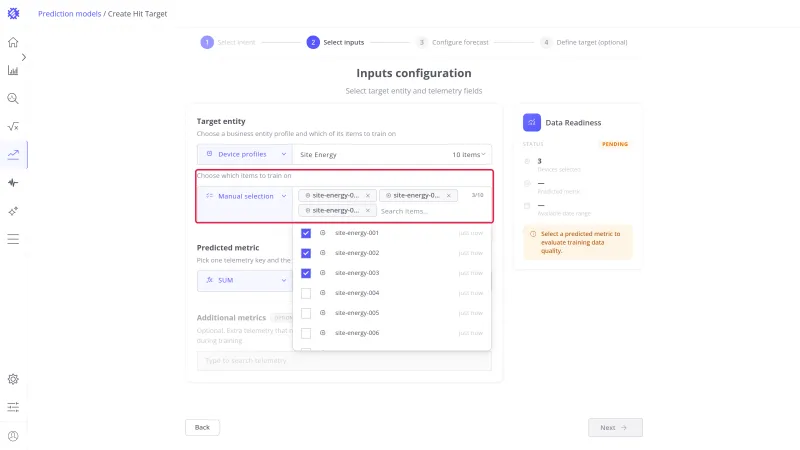Go to step 3 Configure forecast

(x=452, y=42)
